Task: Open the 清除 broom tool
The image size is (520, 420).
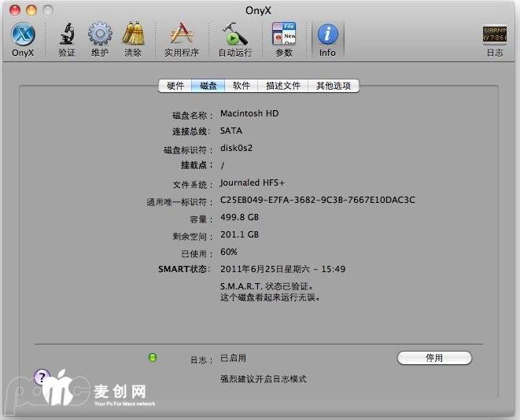Action: (133, 35)
